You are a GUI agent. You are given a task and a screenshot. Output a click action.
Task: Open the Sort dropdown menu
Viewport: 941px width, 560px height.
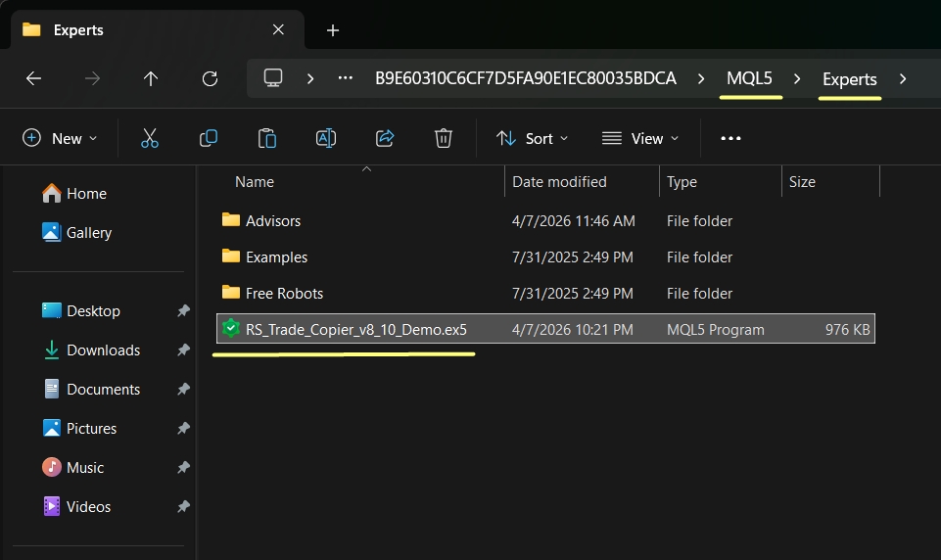pyautogui.click(x=532, y=138)
